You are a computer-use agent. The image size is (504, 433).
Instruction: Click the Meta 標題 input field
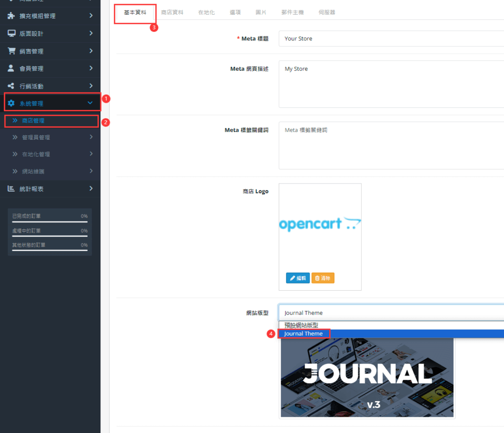391,38
